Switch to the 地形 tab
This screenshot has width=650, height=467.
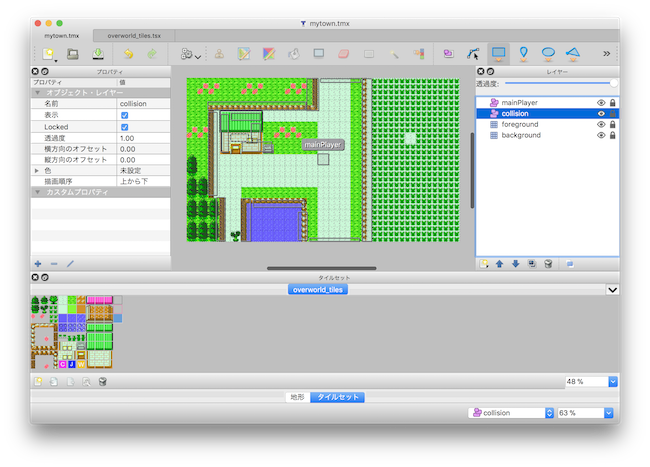pos(298,397)
